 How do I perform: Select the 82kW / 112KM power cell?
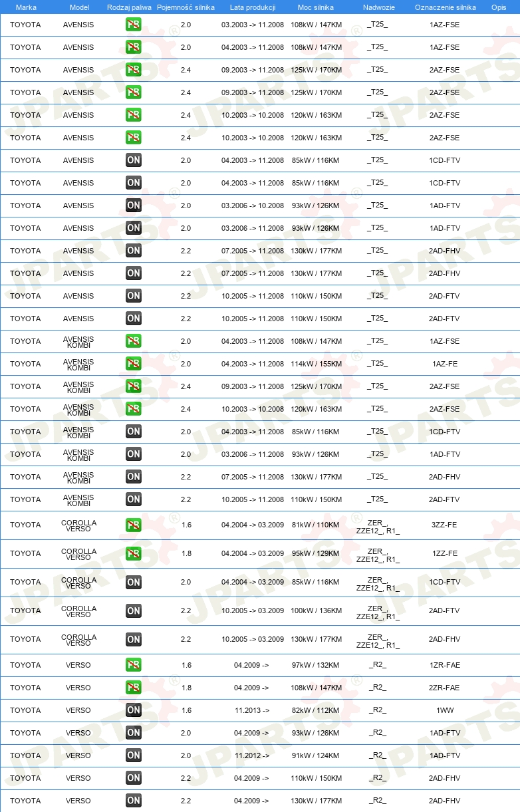click(316, 710)
